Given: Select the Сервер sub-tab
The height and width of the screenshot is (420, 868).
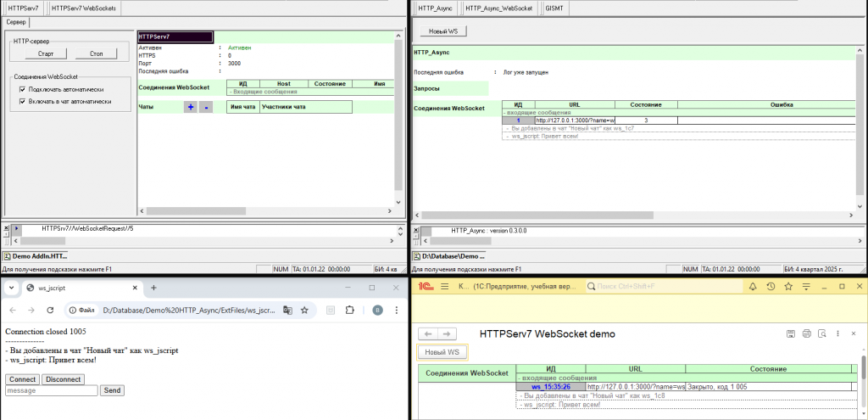Looking at the screenshot, I should click(16, 22).
